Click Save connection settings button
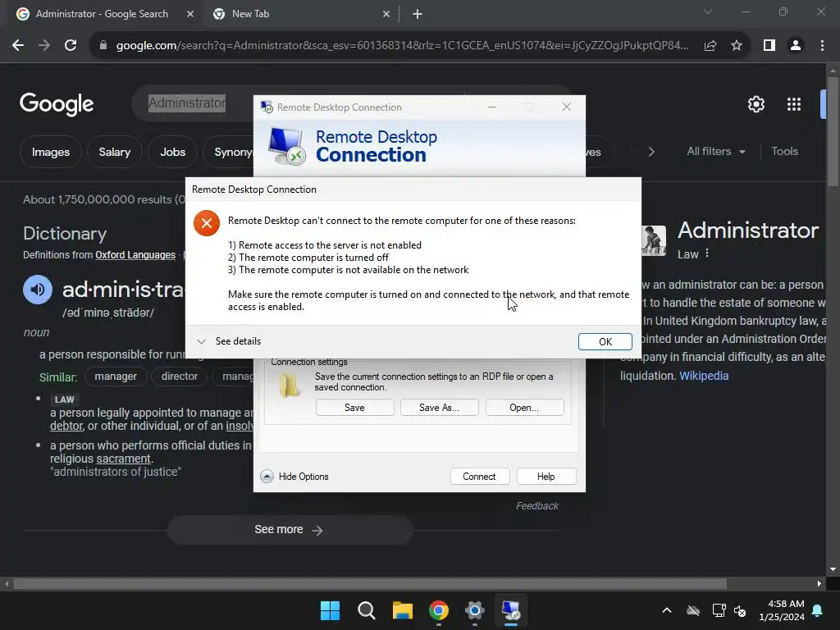840x630 pixels. click(x=354, y=408)
